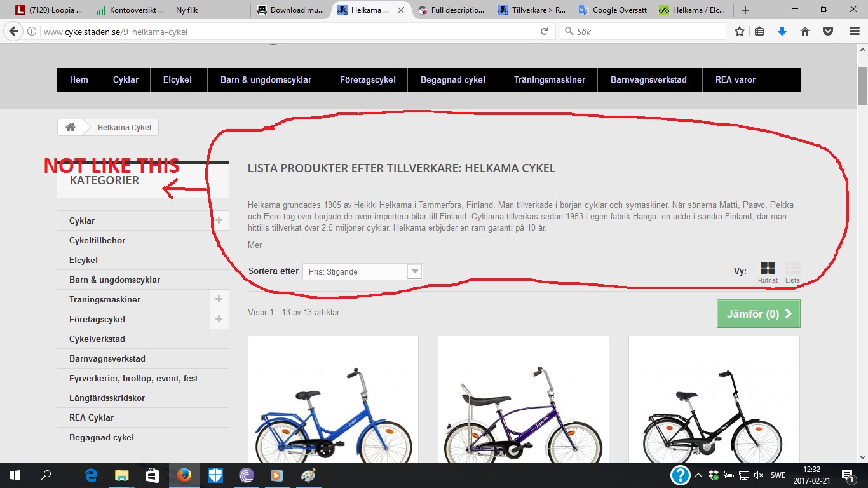The width and height of the screenshot is (868, 488).
Task: Open Cyklar in the navigation bar
Action: [126, 79]
